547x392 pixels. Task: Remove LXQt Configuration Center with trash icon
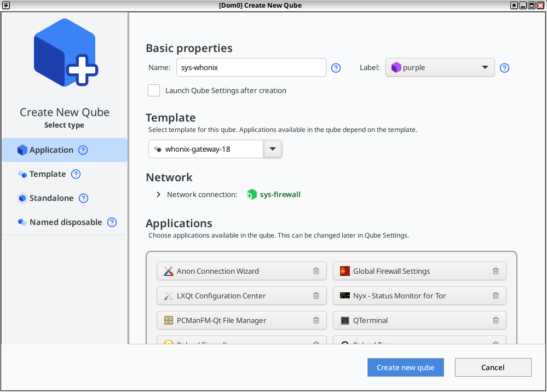(316, 296)
